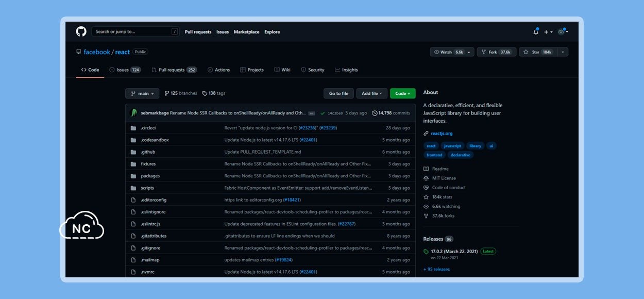Star the react repository
Screen dimensions: 644x299
pyautogui.click(x=538, y=52)
